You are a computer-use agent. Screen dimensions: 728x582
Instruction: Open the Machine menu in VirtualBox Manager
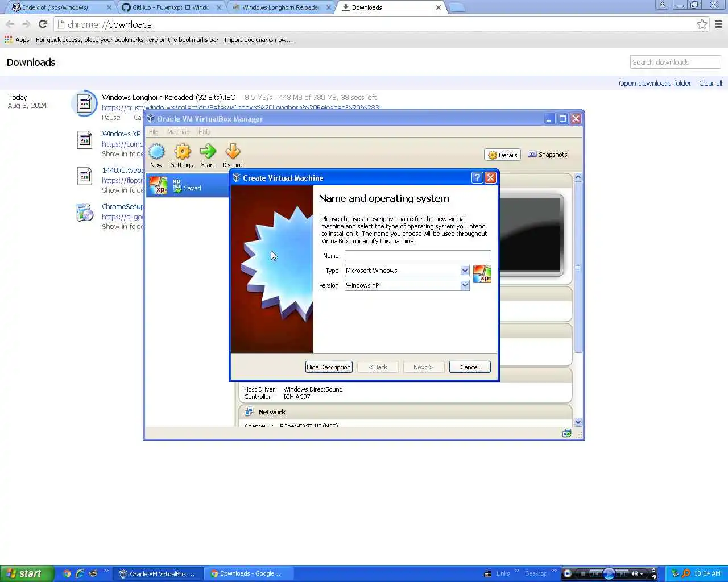(178, 132)
